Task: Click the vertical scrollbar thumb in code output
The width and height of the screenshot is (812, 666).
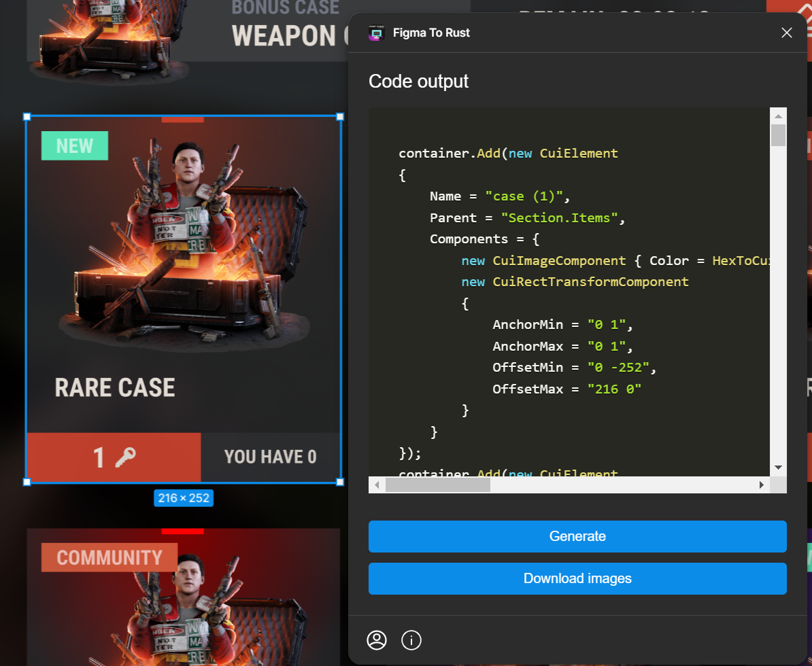Action: [x=779, y=135]
